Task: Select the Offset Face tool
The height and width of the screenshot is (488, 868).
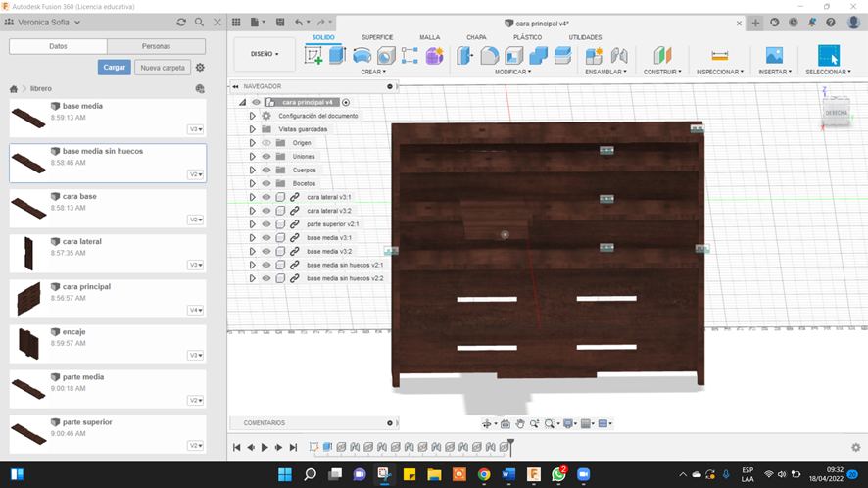Action: click(x=562, y=56)
